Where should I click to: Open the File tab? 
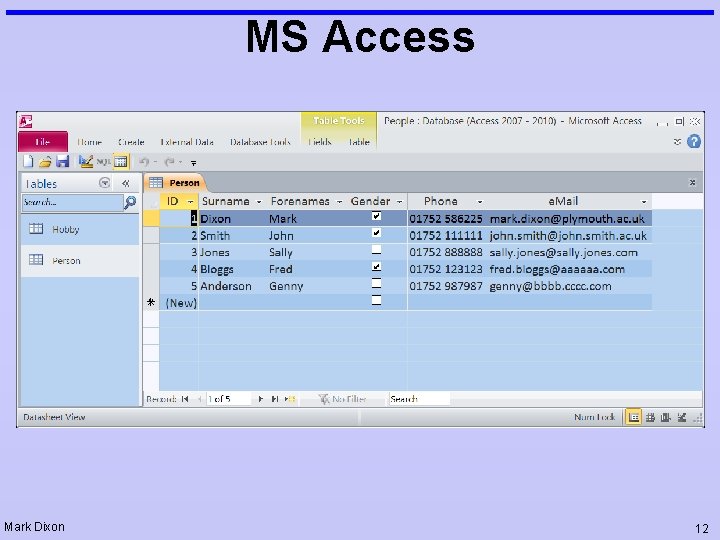tap(43, 141)
